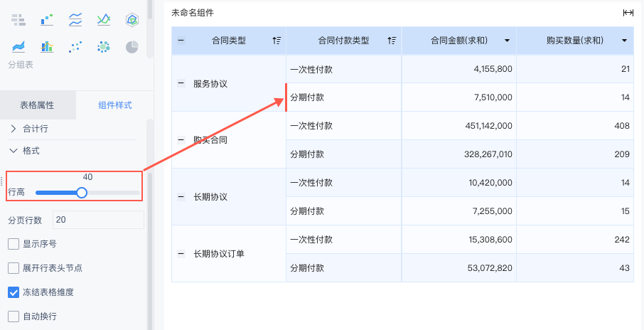This screenshot has width=644, height=330.
Task: Select the pie chart icon
Action: click(x=132, y=47)
